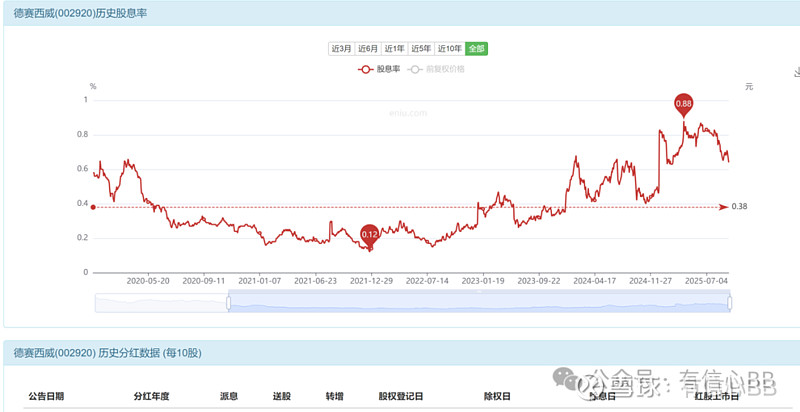Click the 0.12 minimum marker pin
800x412 pixels.
[x=369, y=236]
